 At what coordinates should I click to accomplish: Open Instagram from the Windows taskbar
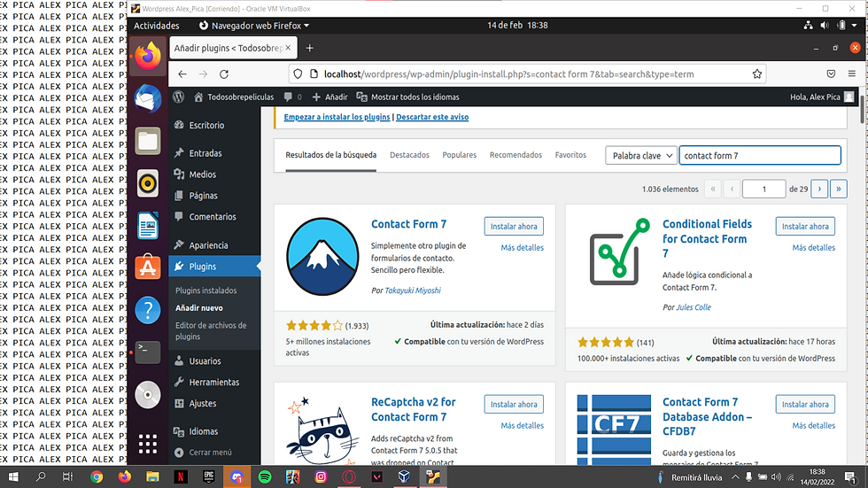pyautogui.click(x=321, y=477)
